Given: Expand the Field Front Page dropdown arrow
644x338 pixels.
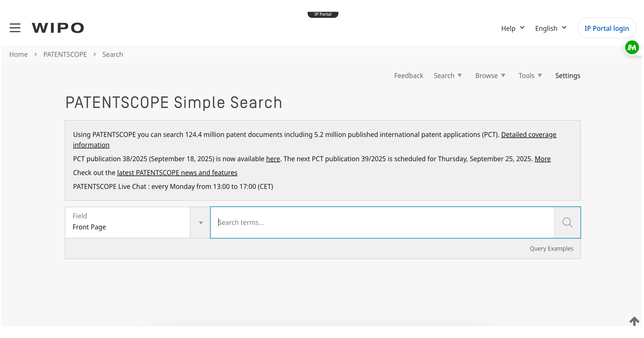Looking at the screenshot, I should [x=201, y=222].
